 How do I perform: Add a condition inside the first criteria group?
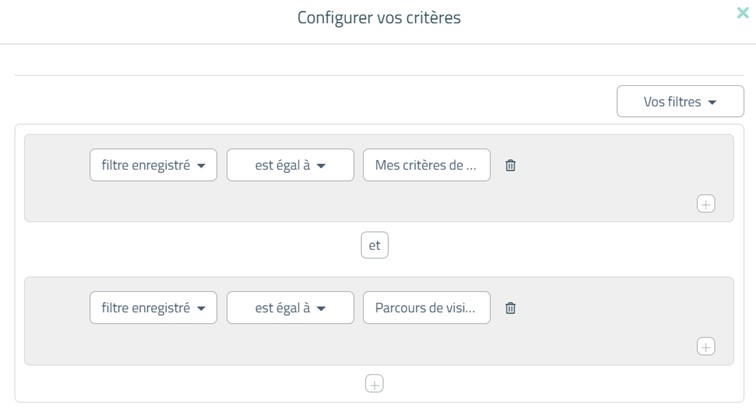pyautogui.click(x=706, y=204)
